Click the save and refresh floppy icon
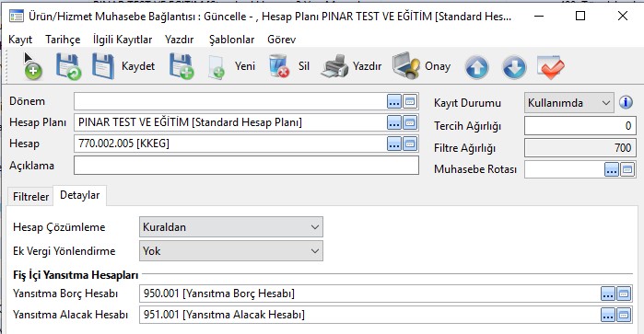Screen dimensions: 644x334 click(x=68, y=66)
